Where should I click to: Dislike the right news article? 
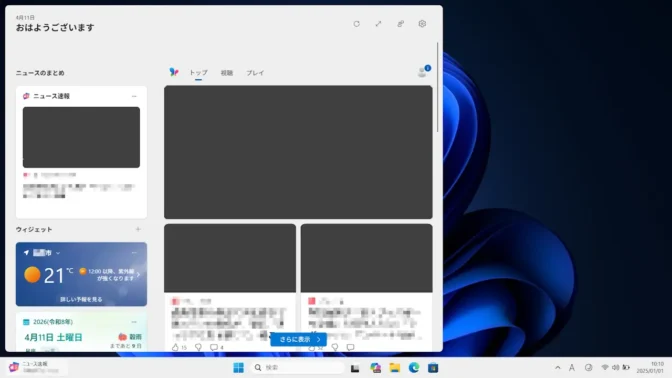[x=335, y=348]
